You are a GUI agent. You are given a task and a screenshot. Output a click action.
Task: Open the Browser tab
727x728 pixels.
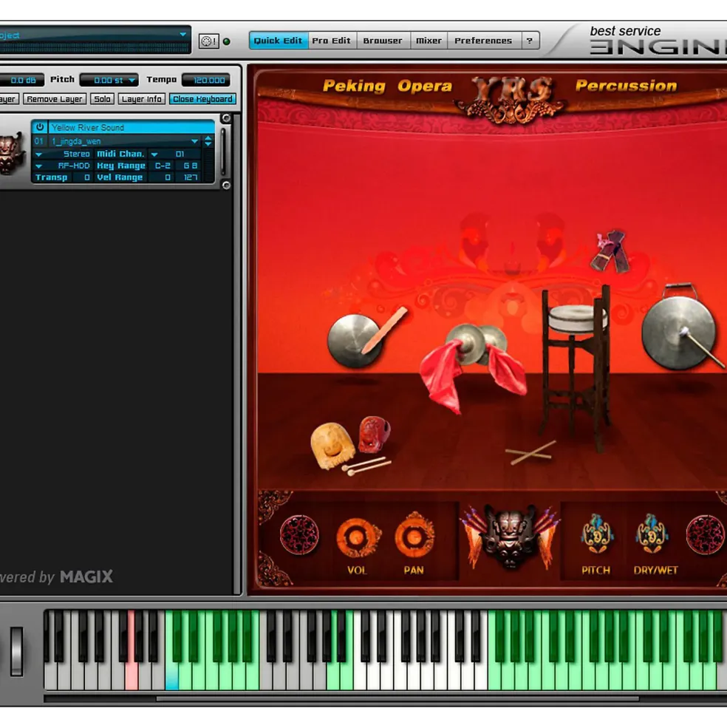pos(383,41)
